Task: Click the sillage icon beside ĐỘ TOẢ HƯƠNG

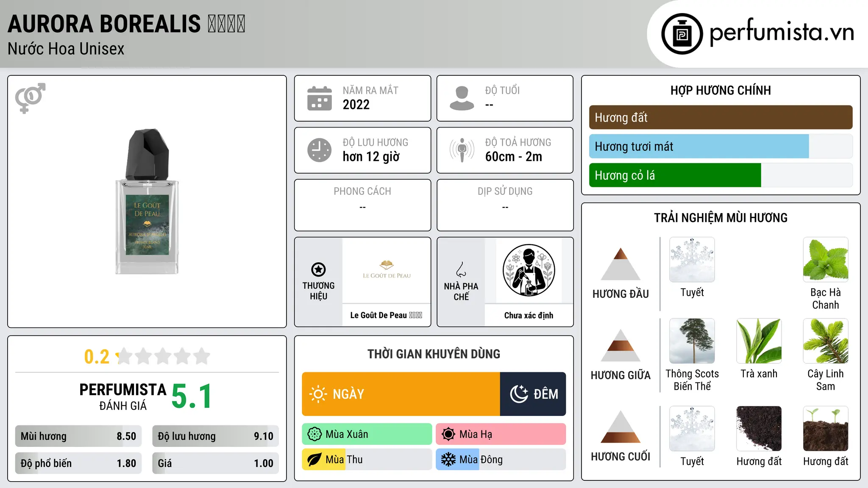Action: click(462, 150)
